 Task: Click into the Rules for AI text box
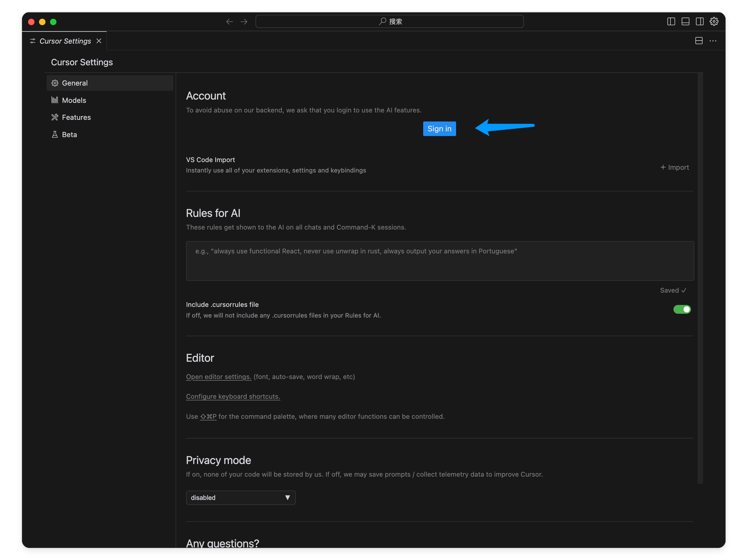(x=440, y=261)
